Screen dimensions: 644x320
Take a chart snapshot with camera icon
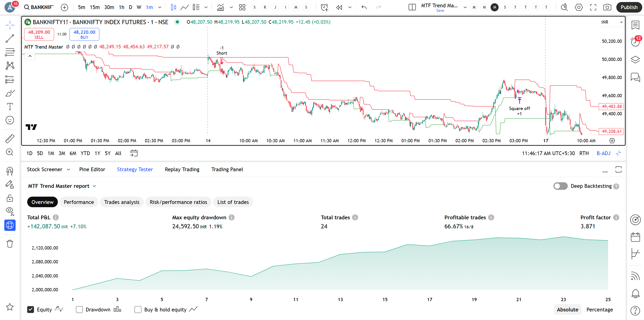click(x=607, y=7)
